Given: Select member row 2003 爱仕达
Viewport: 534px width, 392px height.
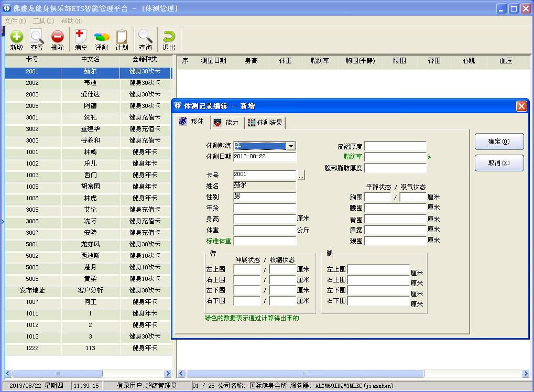Looking at the screenshot, I should 89,94.
